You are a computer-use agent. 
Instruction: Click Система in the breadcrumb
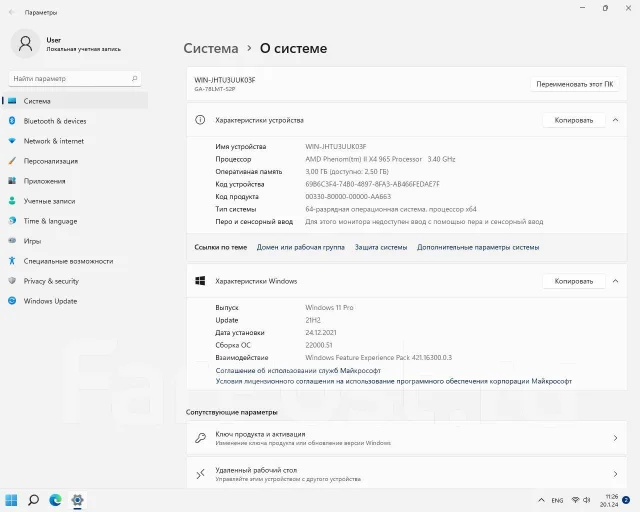pyautogui.click(x=211, y=48)
